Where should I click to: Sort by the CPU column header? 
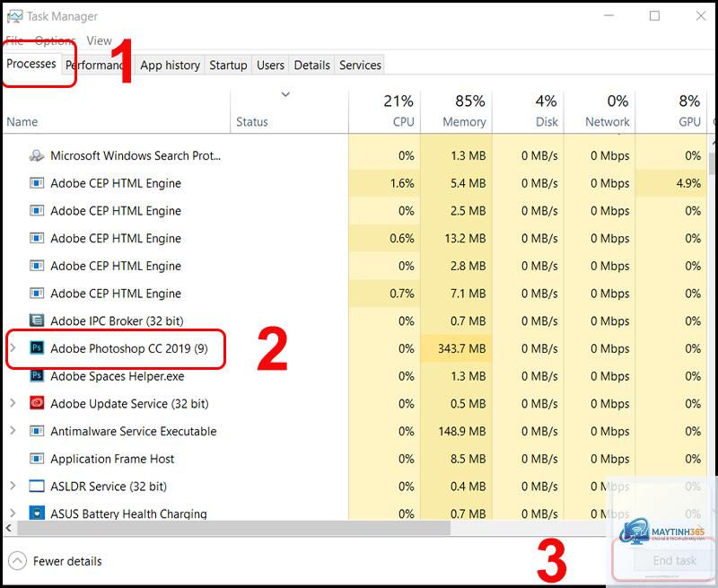(385, 112)
